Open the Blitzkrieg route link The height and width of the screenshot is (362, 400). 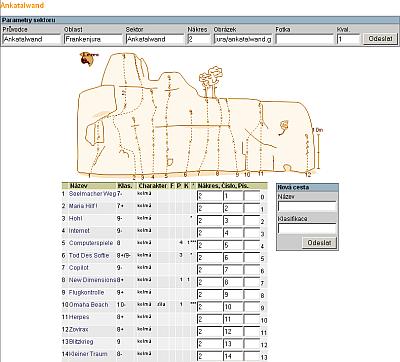coord(81,342)
